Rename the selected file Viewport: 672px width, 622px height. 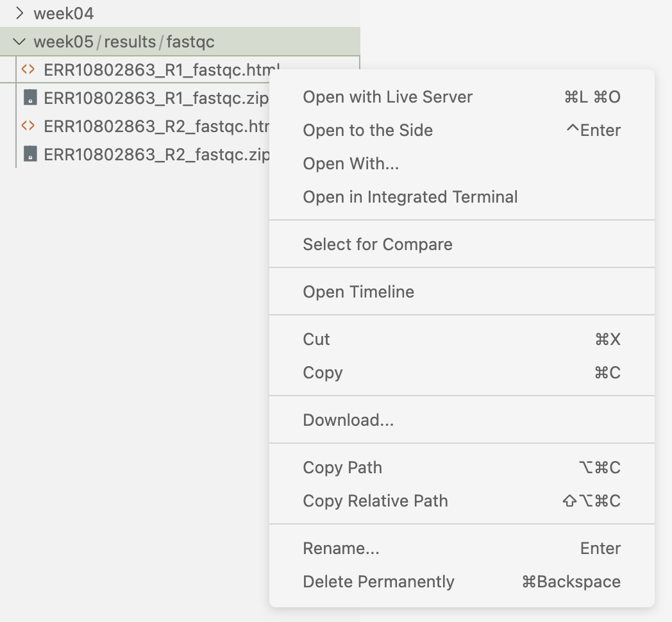pyautogui.click(x=341, y=548)
